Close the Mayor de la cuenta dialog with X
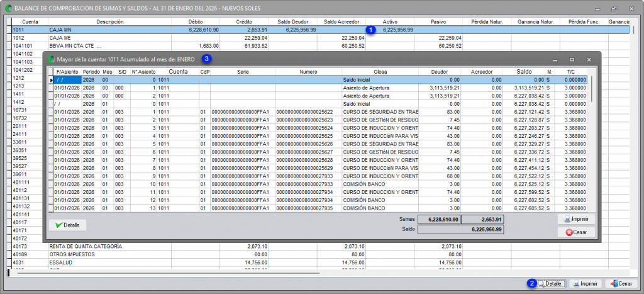Screen dimensions: 644x294 click(589, 60)
